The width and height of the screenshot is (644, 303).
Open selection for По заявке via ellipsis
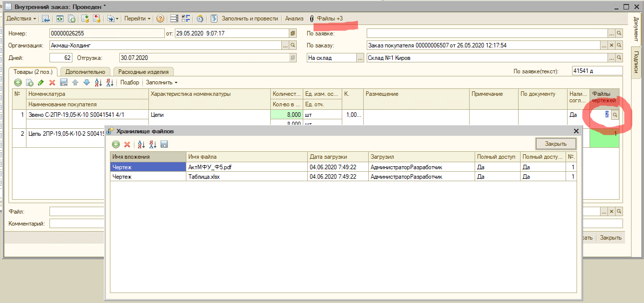[611, 33]
